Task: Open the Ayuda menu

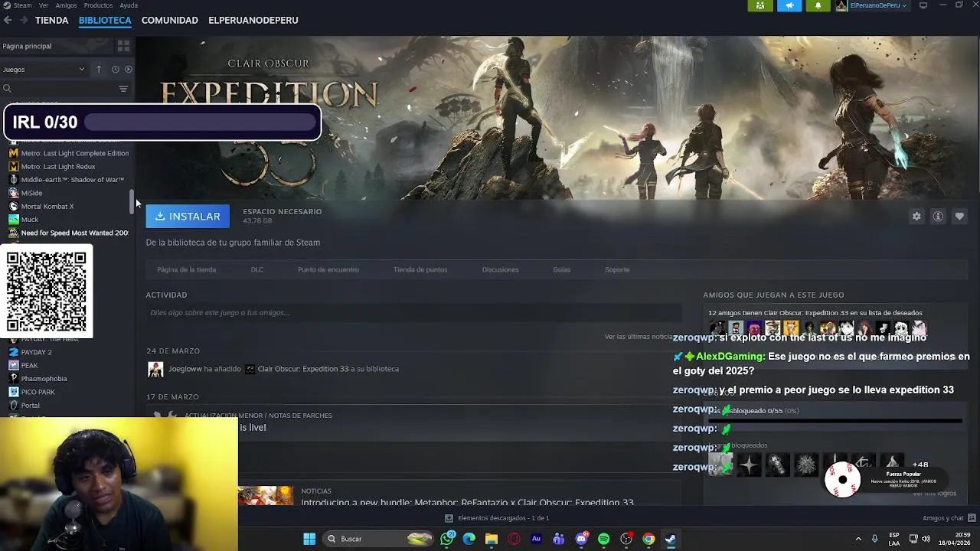Action: [x=129, y=5]
